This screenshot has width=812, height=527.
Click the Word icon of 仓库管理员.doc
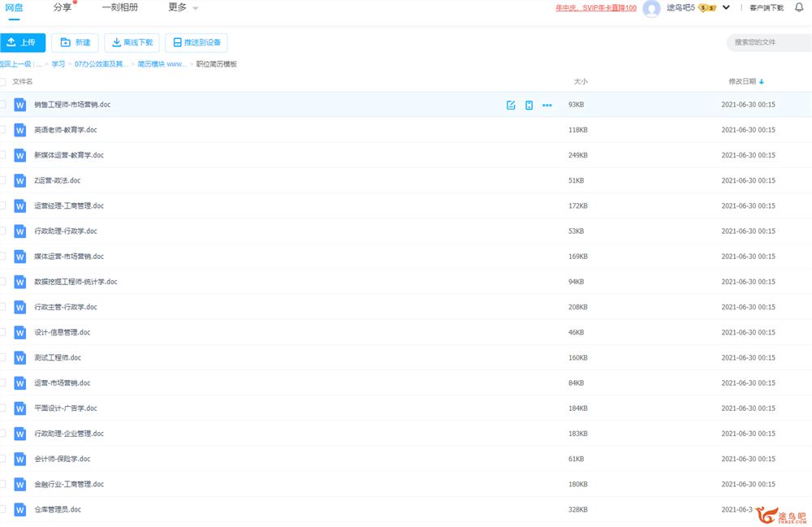(x=20, y=510)
